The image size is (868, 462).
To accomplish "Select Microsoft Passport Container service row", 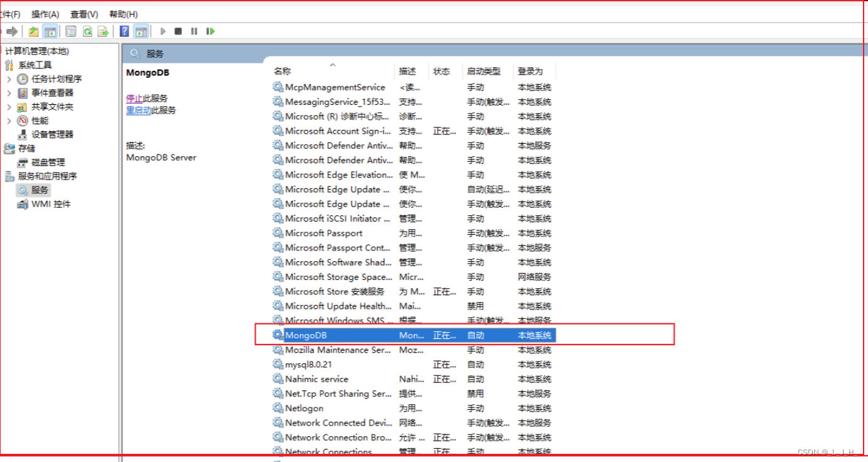I will tap(414, 248).
